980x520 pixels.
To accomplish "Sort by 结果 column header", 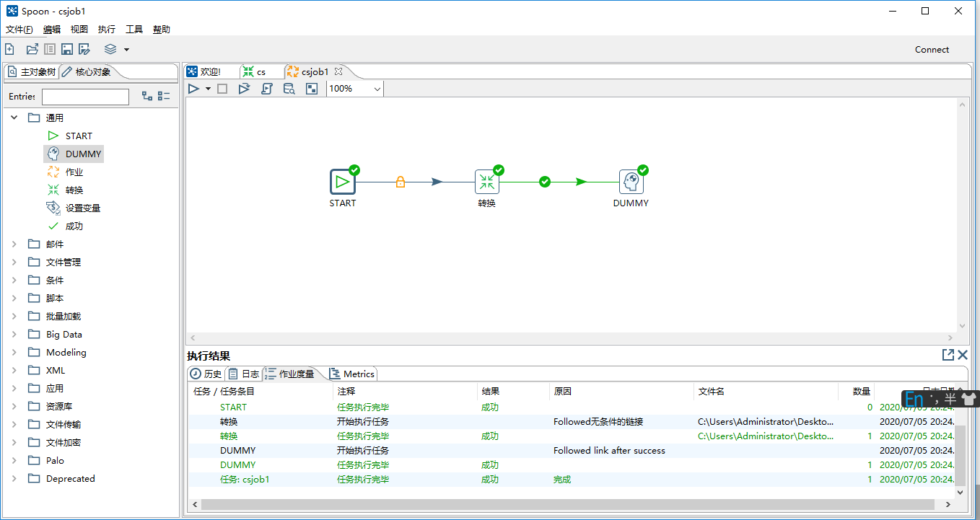I will point(513,392).
